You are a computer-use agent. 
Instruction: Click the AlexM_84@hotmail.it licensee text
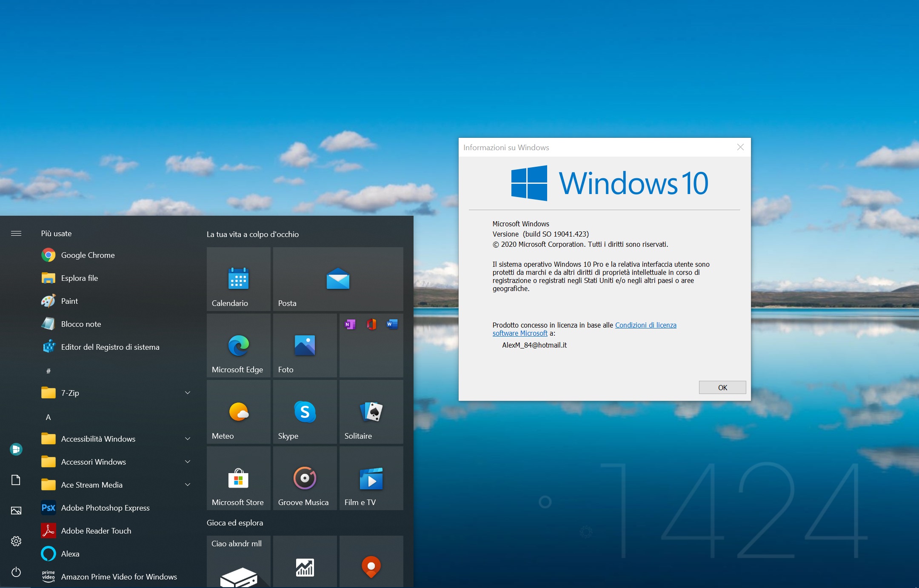point(534,345)
